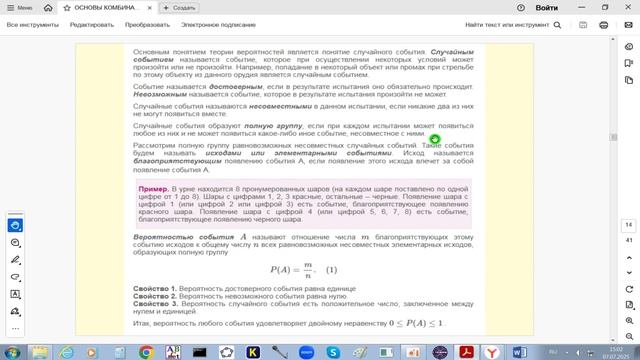Click the Войти sign-in button
The image size is (640, 360).
point(547,8)
